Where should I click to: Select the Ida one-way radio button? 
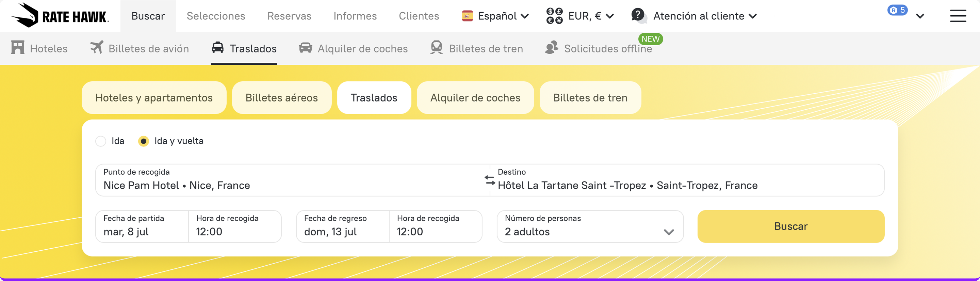[101, 141]
